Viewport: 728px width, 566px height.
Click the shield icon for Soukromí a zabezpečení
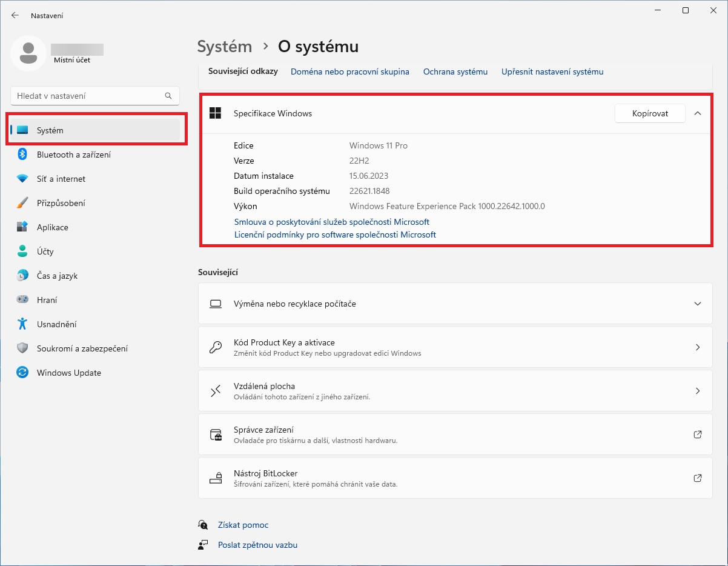(22, 348)
